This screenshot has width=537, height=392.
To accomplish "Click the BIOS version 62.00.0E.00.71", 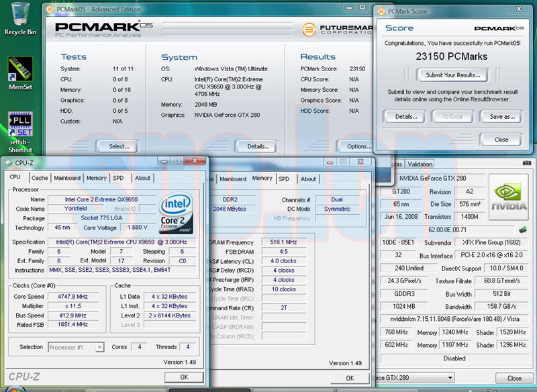I will tap(447, 230).
